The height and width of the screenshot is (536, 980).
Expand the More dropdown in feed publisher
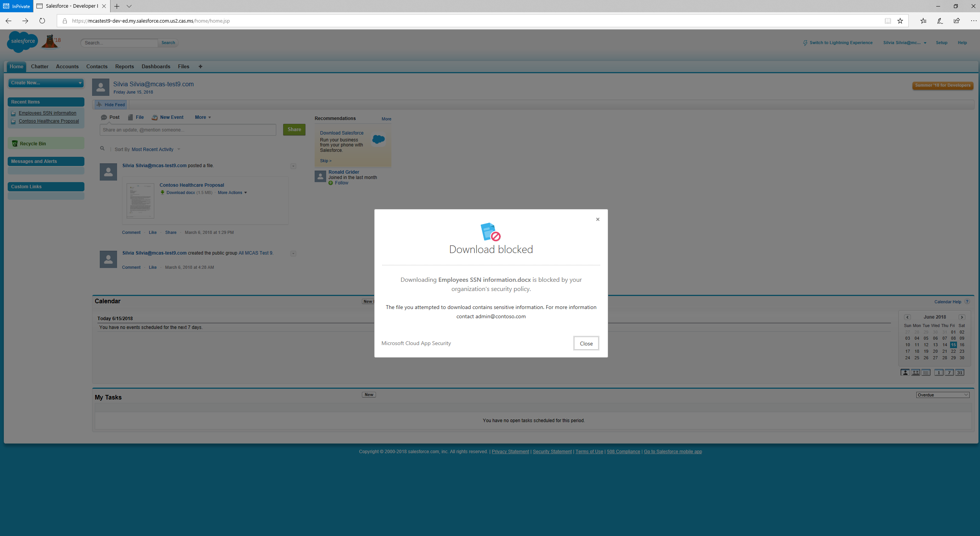coord(203,117)
